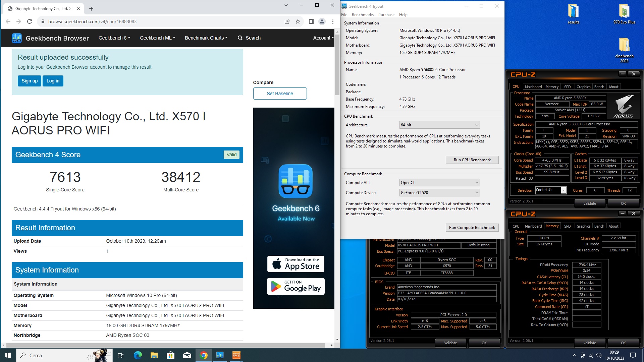644x362 pixels.
Task: Open File Explorer from taskbar
Action: click(x=154, y=355)
